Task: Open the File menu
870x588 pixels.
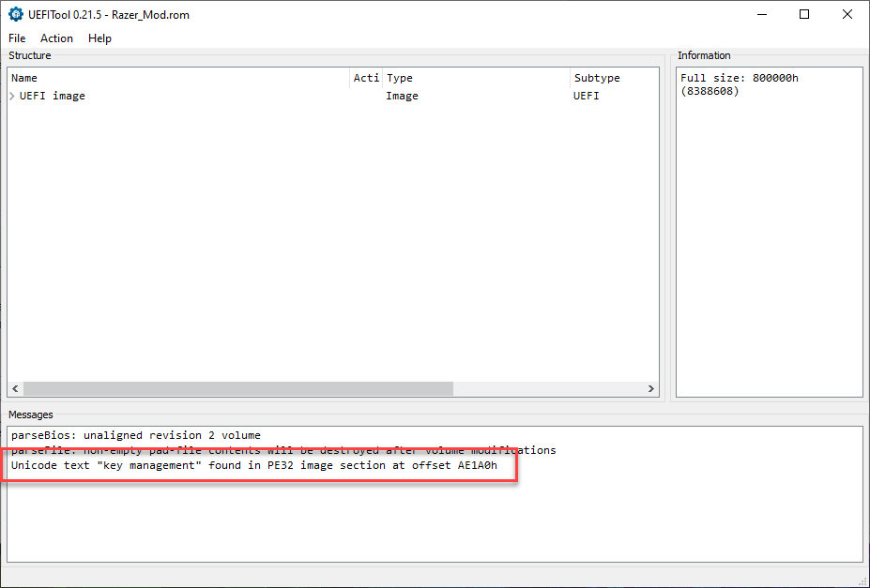Action: [x=17, y=38]
